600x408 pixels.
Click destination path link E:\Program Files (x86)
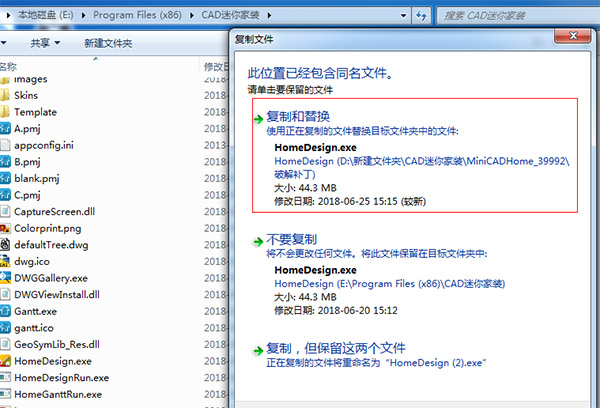390,284
